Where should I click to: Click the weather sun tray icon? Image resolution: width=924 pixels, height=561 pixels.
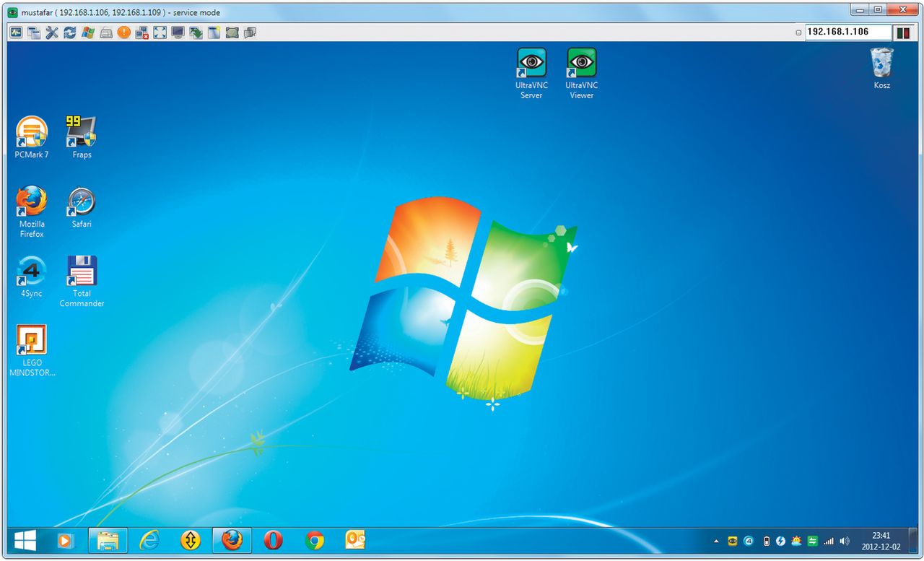point(797,541)
